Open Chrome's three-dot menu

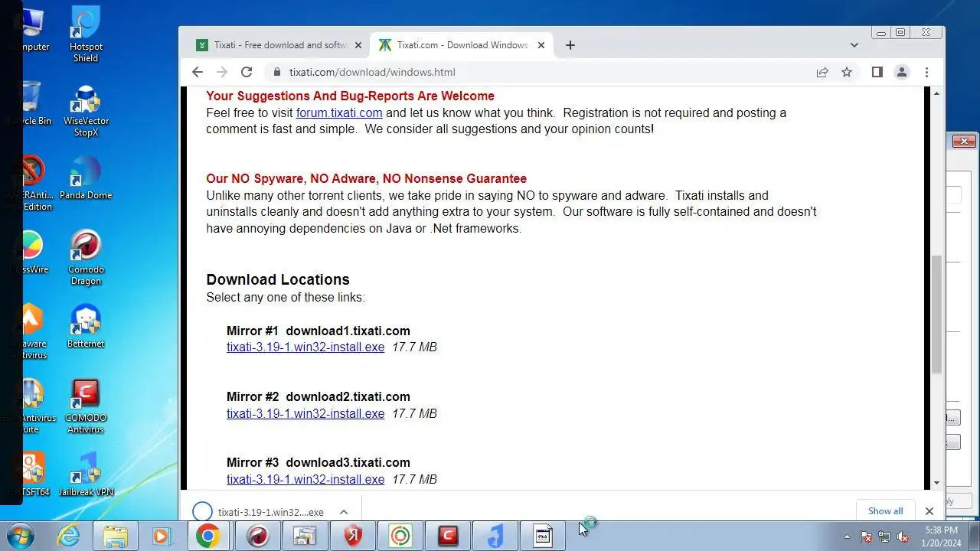pyautogui.click(x=926, y=72)
